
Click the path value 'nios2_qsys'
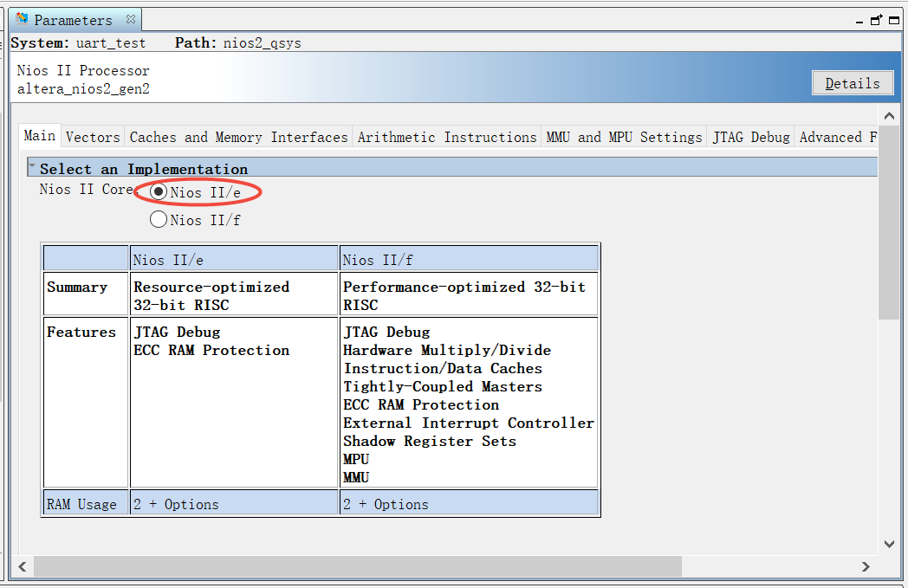tap(263, 43)
